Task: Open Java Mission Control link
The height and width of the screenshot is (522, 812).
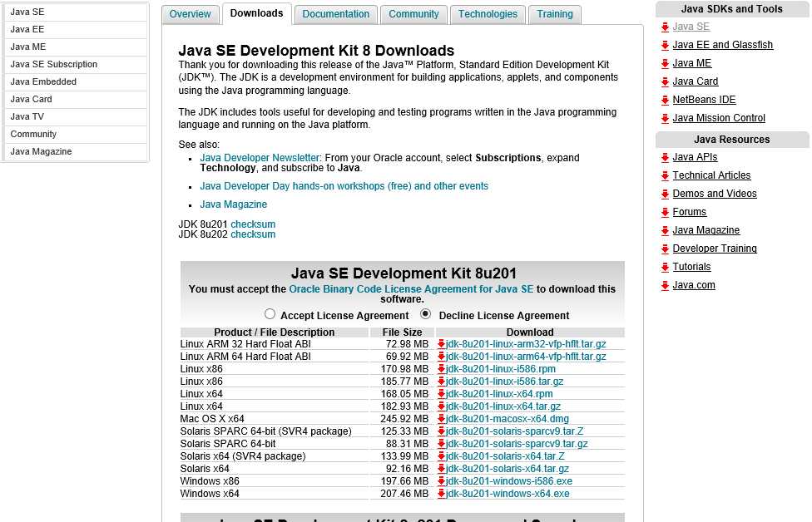Action: click(719, 118)
